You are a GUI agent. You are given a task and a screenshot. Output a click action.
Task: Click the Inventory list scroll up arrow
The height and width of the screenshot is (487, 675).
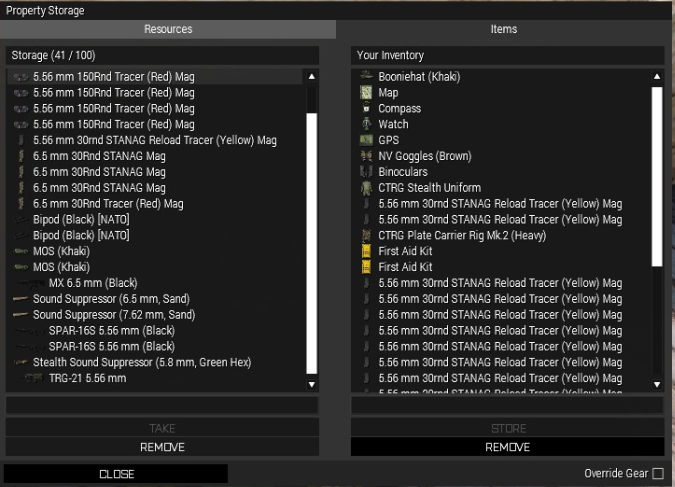(657, 77)
